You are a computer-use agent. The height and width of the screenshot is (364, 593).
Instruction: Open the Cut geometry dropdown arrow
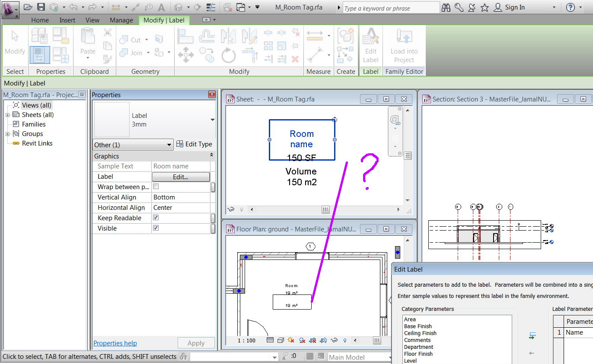[147, 40]
